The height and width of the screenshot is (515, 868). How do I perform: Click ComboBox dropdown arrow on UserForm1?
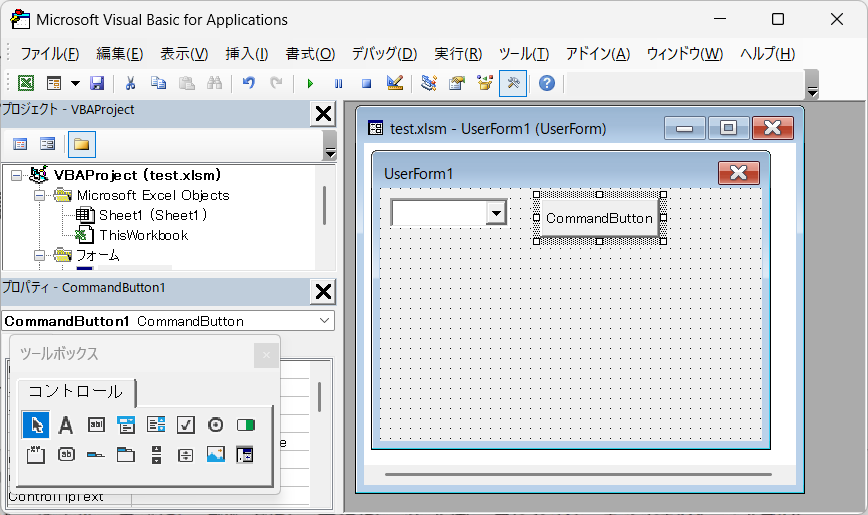point(496,213)
